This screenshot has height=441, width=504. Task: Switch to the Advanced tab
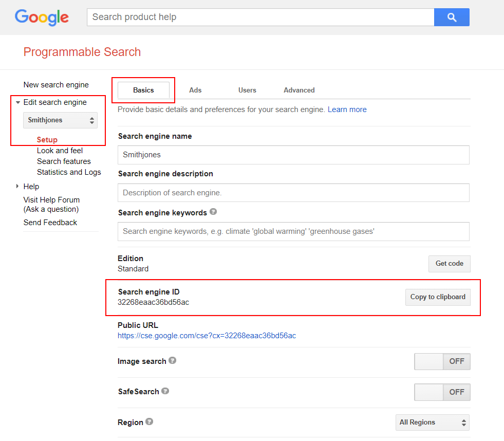point(299,90)
